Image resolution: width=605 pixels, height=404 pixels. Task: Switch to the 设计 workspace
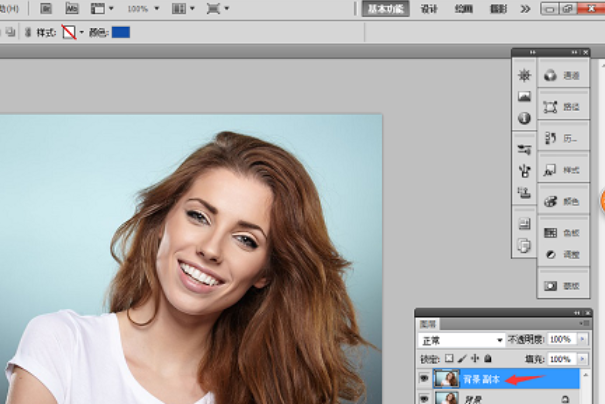coord(429,9)
